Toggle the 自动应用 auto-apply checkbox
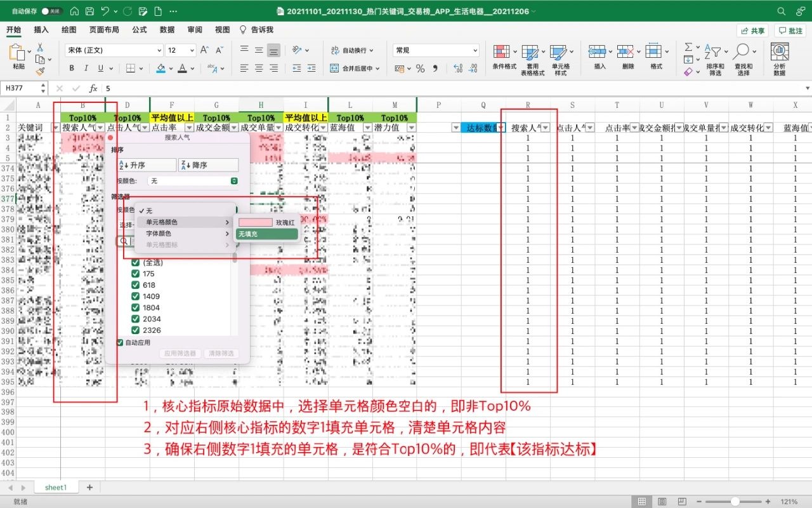The width and height of the screenshot is (812, 508). tap(121, 342)
